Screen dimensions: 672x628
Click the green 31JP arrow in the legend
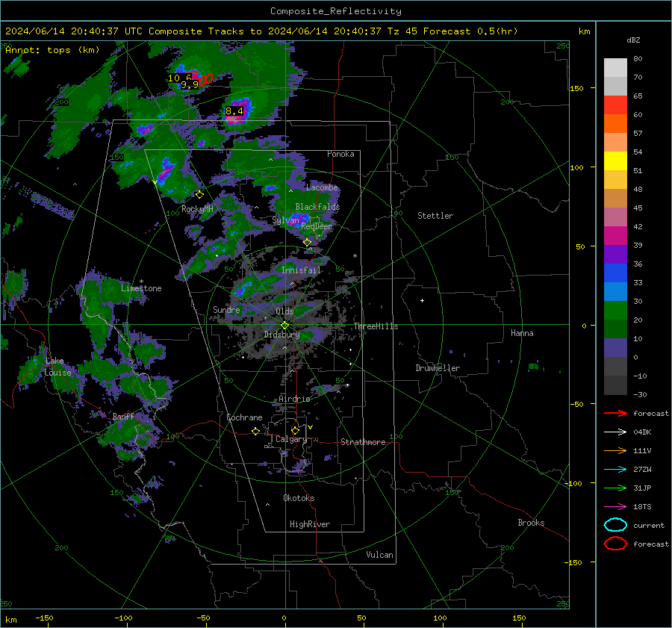[x=615, y=488]
